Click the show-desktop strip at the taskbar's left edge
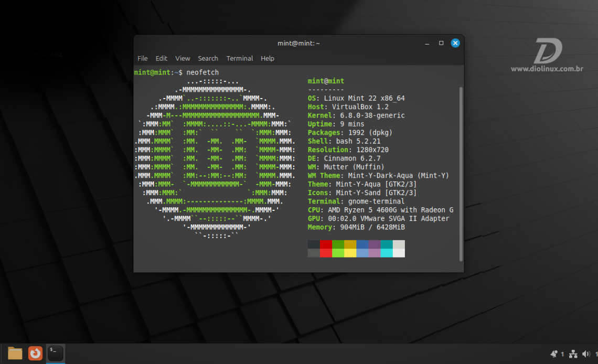598x364 pixels. click(2, 354)
